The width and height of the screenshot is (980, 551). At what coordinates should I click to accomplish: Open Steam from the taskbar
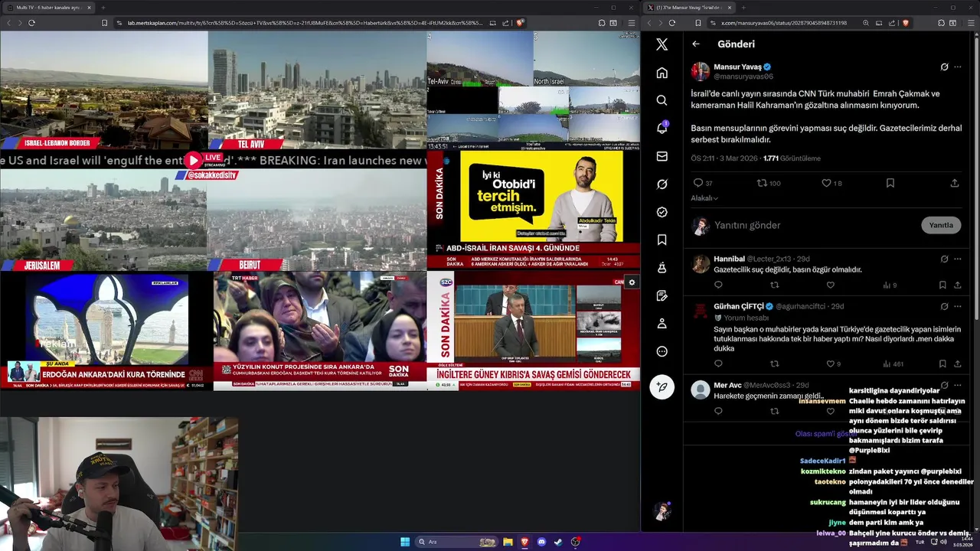(558, 542)
